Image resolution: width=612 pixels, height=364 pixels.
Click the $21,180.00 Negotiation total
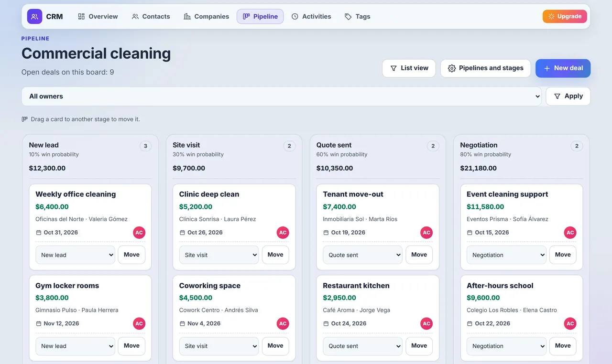pyautogui.click(x=478, y=168)
